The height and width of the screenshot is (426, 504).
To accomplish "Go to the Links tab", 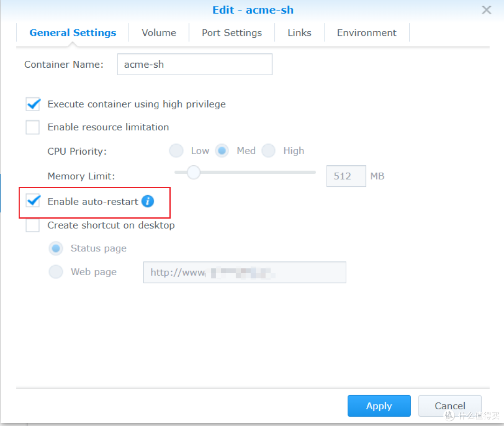I will pyautogui.click(x=299, y=33).
